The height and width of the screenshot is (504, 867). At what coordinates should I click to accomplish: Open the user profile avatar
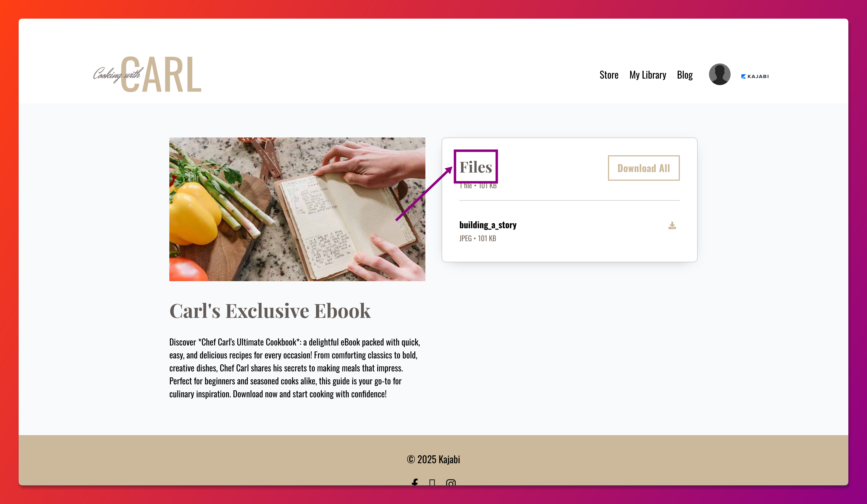tap(720, 74)
